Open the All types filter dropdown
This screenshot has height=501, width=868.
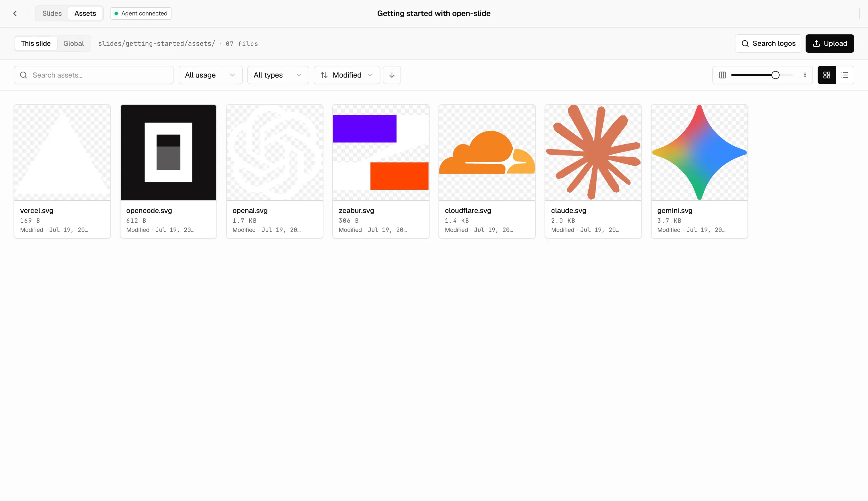pos(278,75)
